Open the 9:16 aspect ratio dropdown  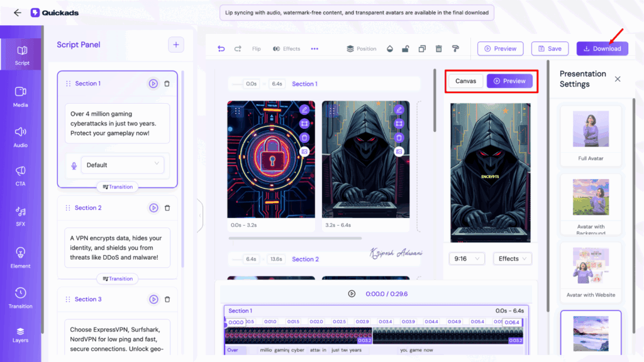coord(467,258)
